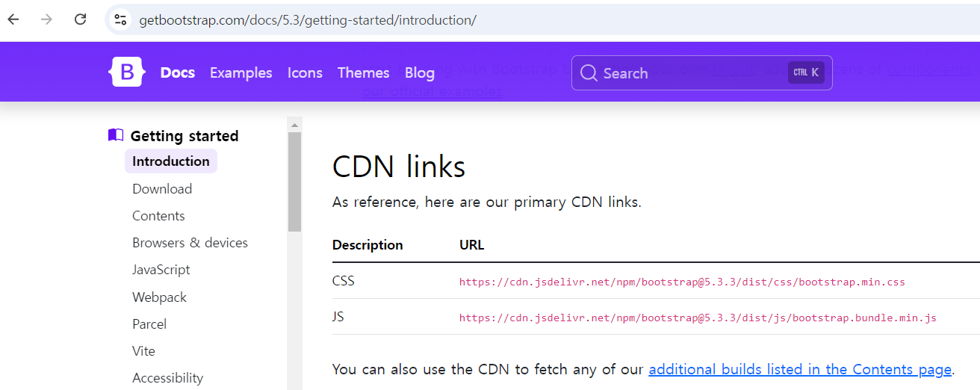Viewport: 980px width, 390px height.
Task: Click the CSS table cell
Action: point(344,282)
